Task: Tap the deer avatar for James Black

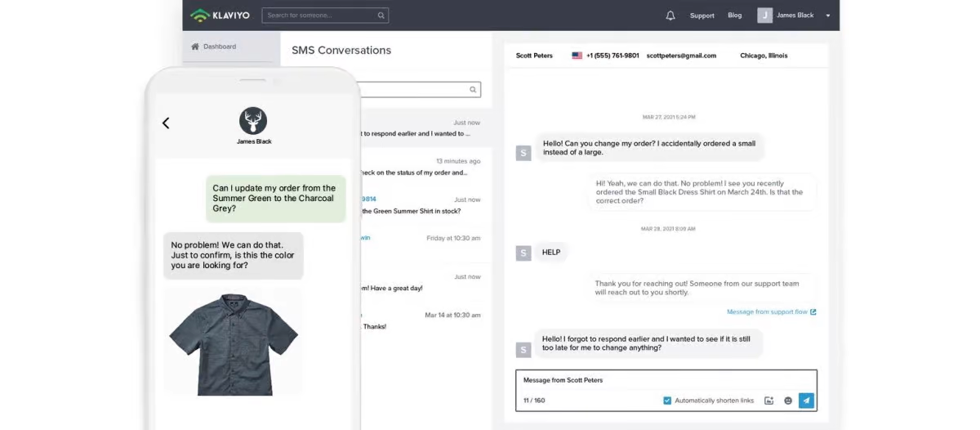Action: pos(253,121)
